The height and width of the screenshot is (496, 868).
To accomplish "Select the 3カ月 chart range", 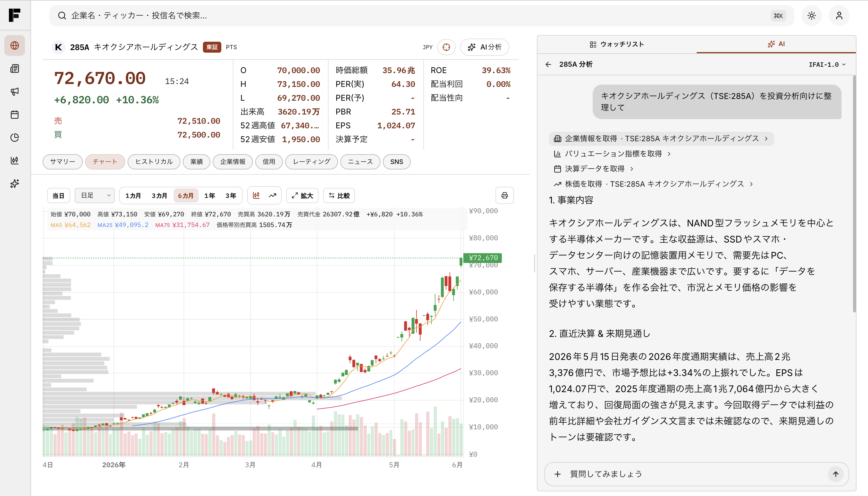I will coord(159,196).
